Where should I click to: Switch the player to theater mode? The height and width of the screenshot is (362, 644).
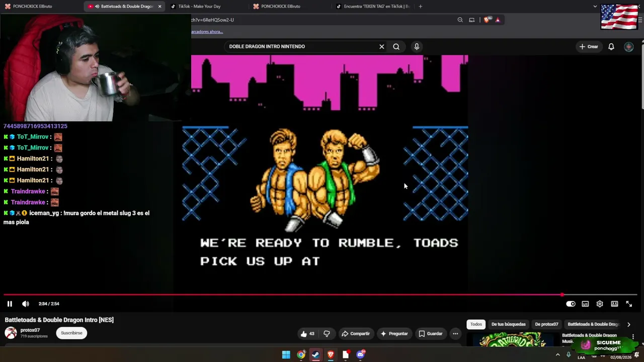pyautogui.click(x=614, y=304)
